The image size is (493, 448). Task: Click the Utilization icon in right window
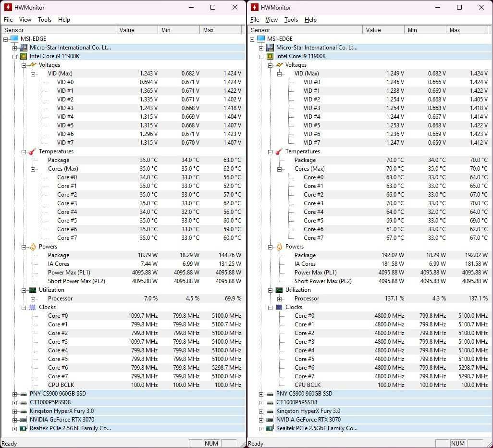(x=279, y=290)
